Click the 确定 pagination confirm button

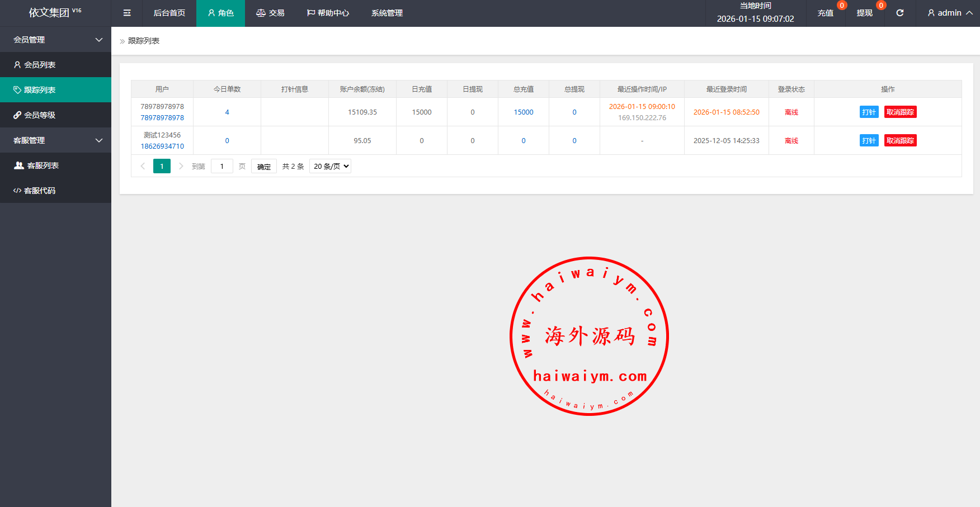[264, 167]
